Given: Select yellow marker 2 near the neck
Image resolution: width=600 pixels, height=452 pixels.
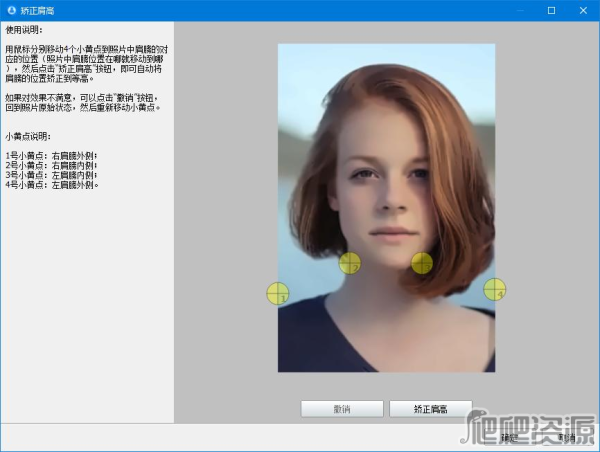Looking at the screenshot, I should pyautogui.click(x=350, y=263).
